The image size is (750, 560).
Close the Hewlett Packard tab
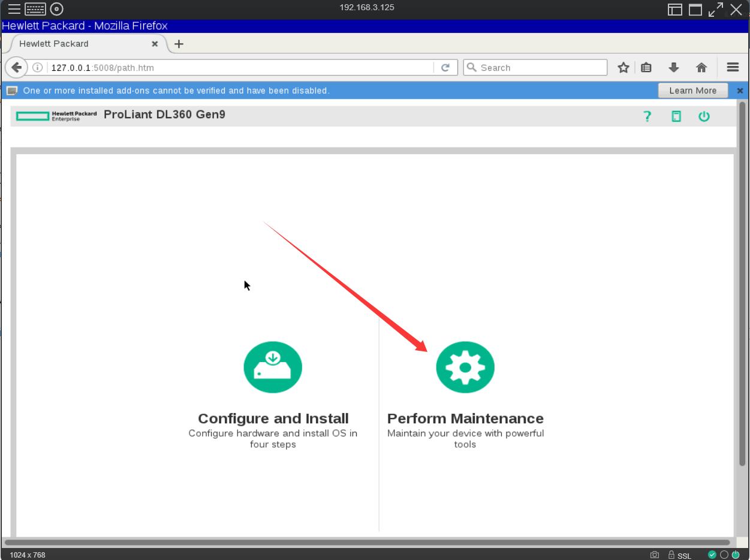click(x=155, y=44)
